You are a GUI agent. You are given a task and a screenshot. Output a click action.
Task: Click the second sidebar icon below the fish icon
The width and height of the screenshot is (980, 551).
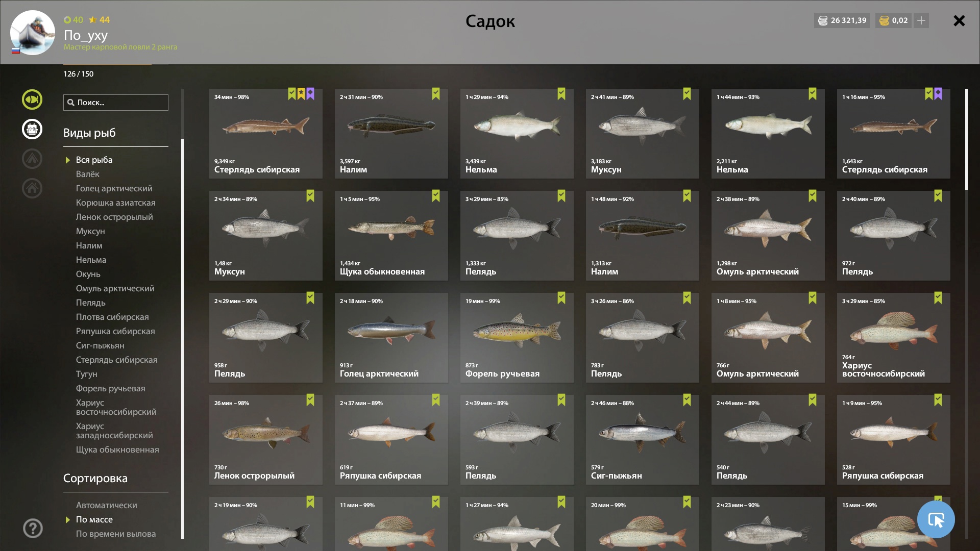pos(32,129)
